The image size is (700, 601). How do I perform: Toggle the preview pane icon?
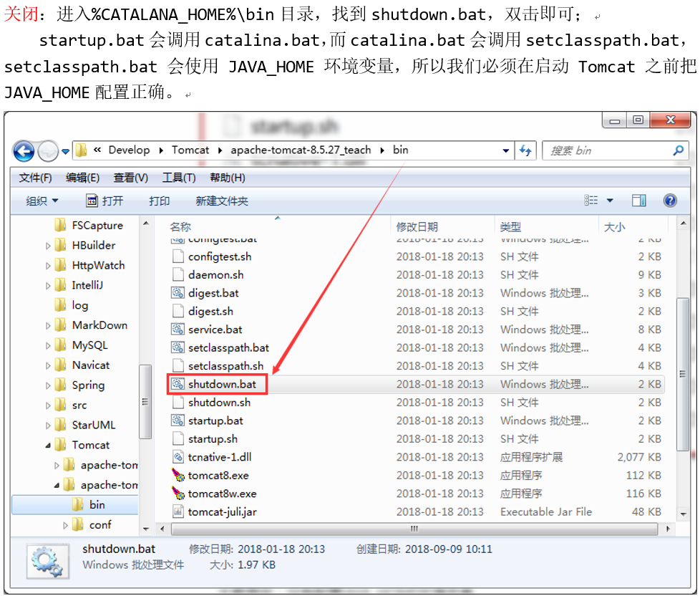click(639, 200)
